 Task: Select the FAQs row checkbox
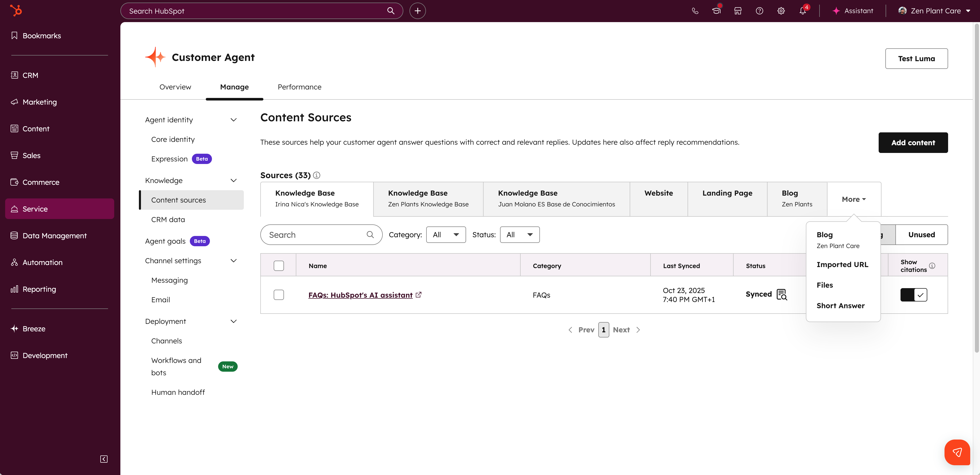pos(279,295)
